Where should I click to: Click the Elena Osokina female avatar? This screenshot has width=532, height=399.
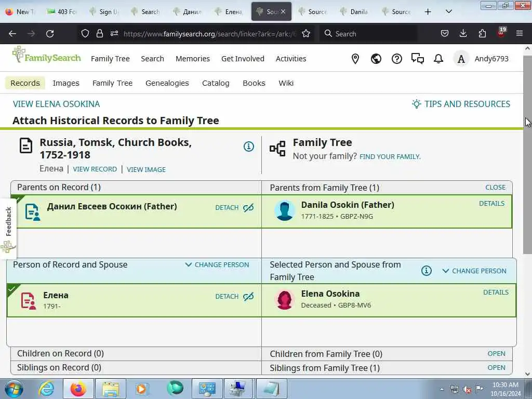pyautogui.click(x=285, y=300)
